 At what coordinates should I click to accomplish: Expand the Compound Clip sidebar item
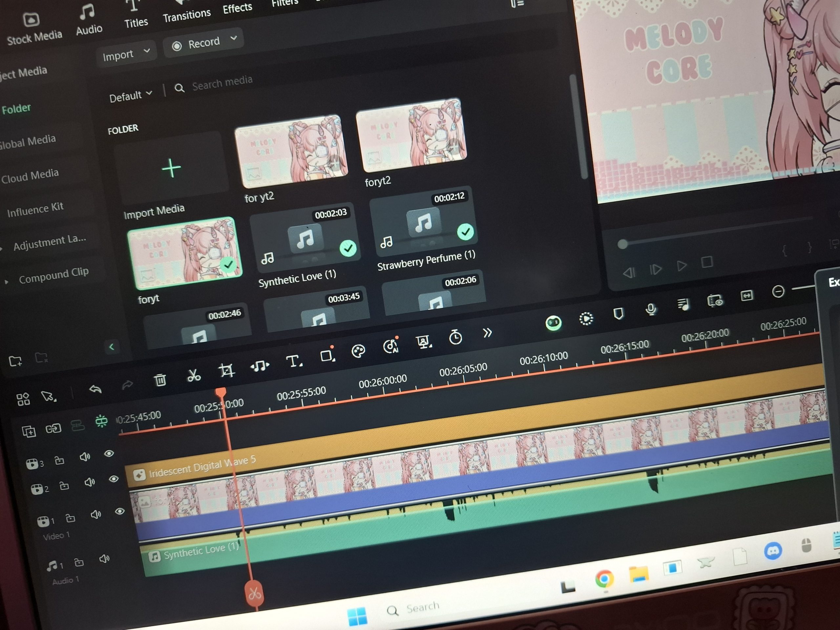[6, 282]
